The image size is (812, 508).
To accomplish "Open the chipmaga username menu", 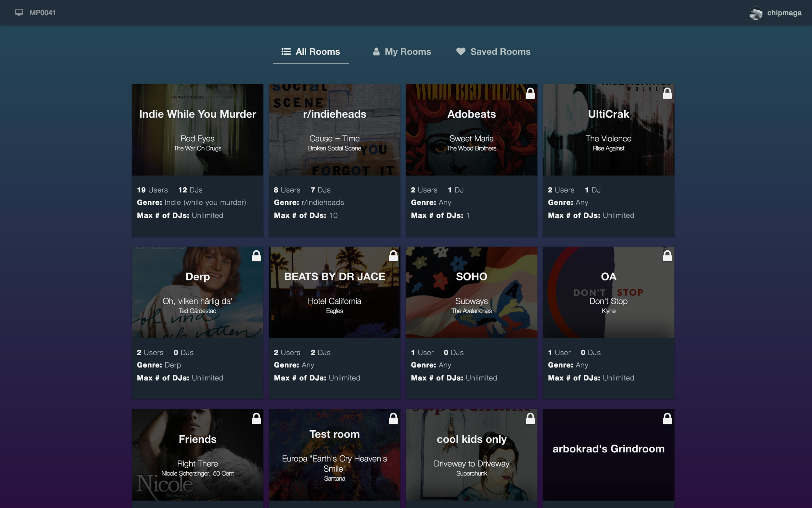I will [x=784, y=13].
